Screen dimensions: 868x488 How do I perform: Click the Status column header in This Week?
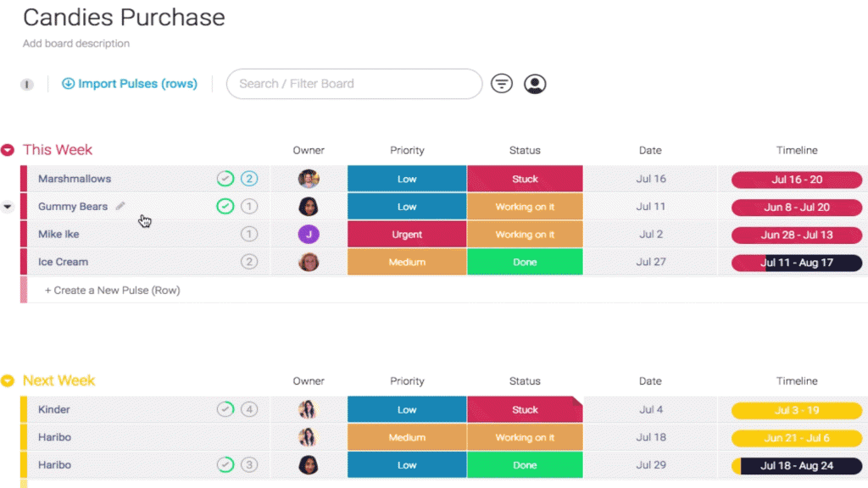point(525,151)
